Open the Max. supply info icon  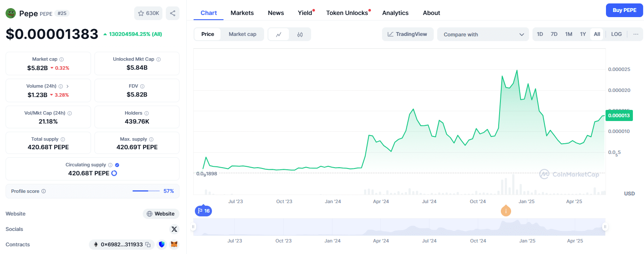tap(151, 139)
